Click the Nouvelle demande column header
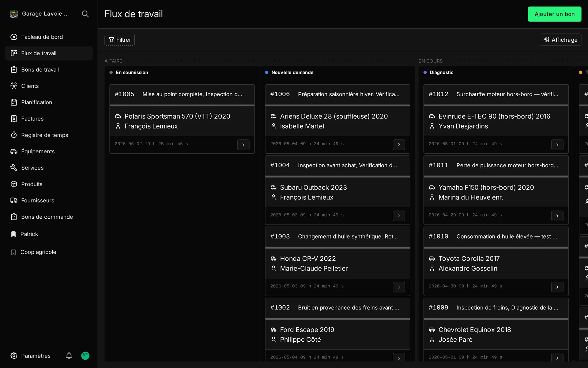 pos(292,72)
